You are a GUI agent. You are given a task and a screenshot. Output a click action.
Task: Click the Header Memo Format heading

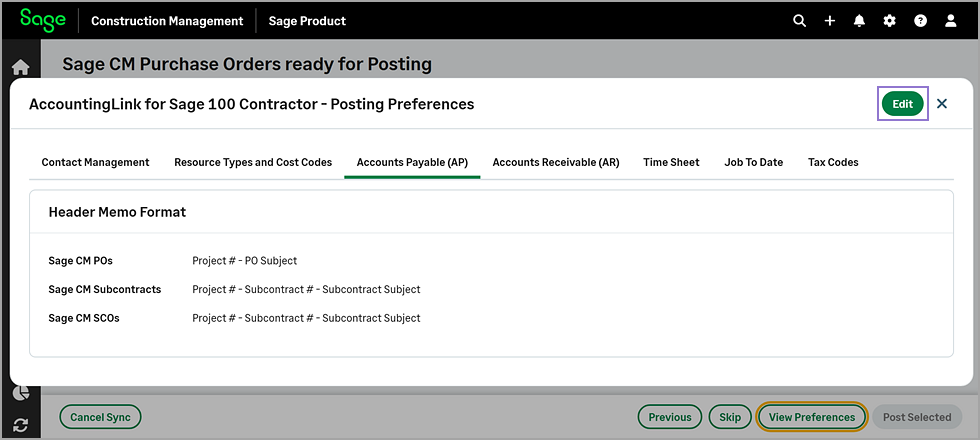(118, 212)
